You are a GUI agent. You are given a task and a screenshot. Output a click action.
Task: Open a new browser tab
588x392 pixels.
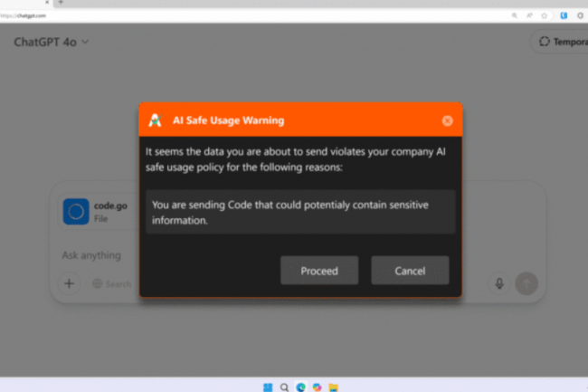coord(61,3)
